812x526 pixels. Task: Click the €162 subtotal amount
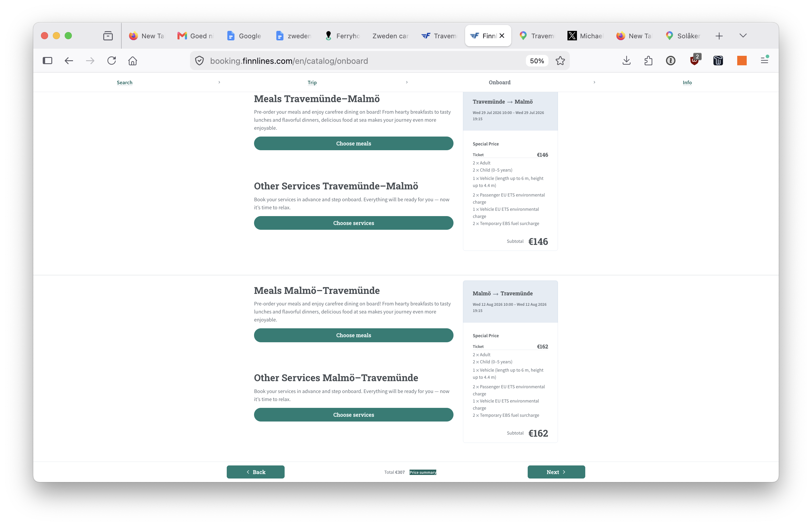click(538, 433)
